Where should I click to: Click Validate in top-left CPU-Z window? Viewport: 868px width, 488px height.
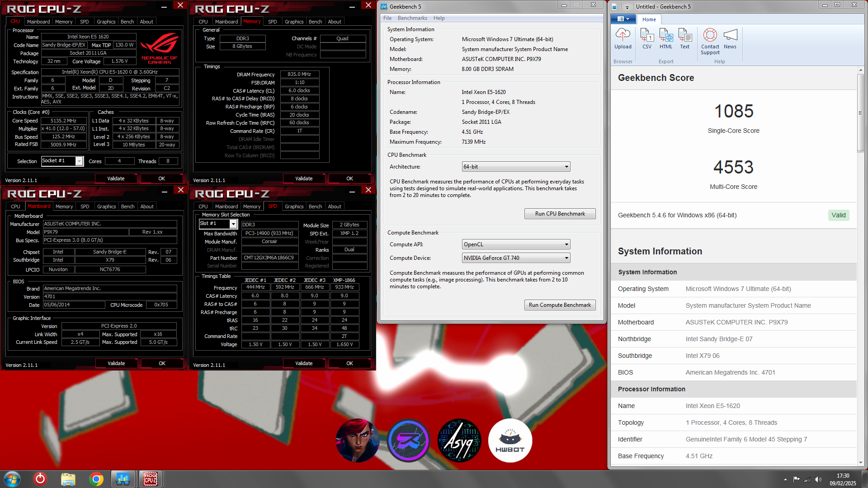(116, 178)
